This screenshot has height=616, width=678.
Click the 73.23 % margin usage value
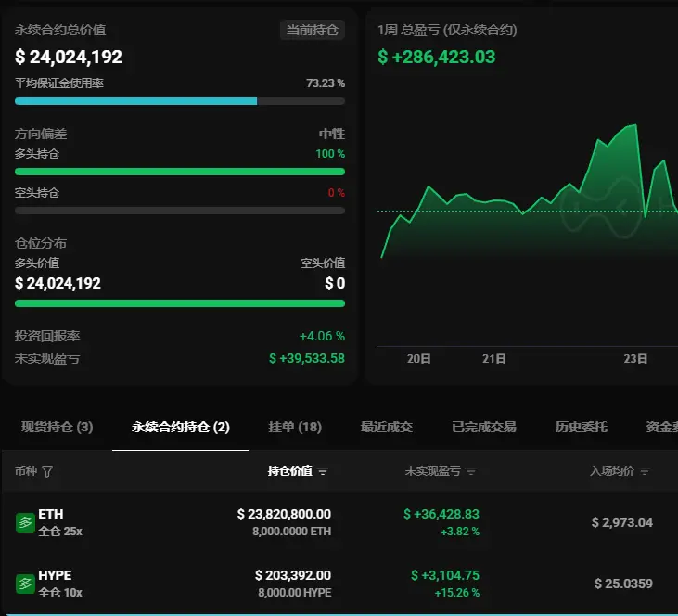click(x=326, y=83)
